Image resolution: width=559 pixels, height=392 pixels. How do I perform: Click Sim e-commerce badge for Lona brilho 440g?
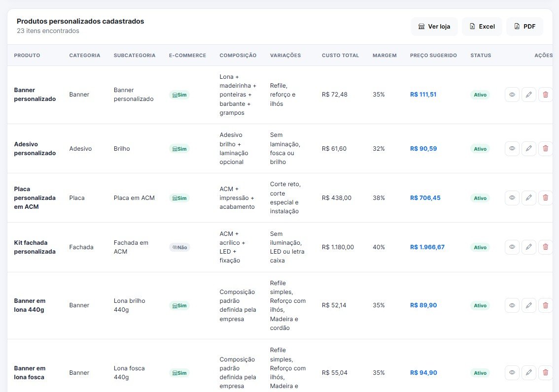179,305
